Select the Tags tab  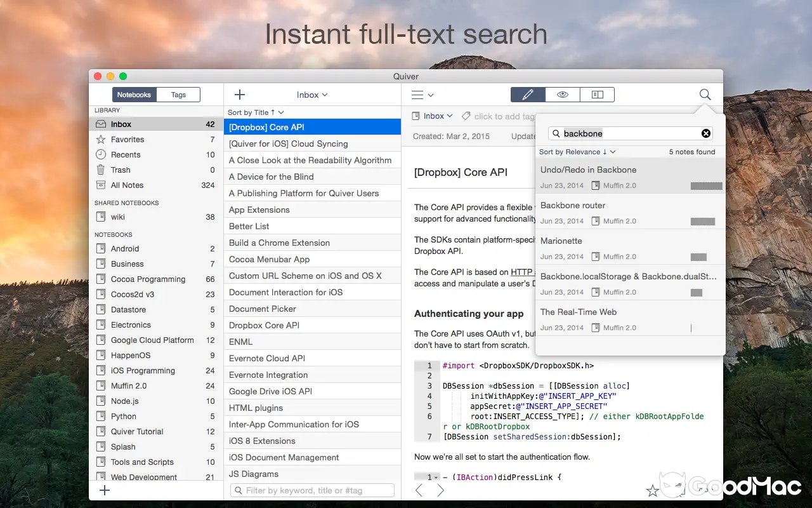click(x=178, y=95)
